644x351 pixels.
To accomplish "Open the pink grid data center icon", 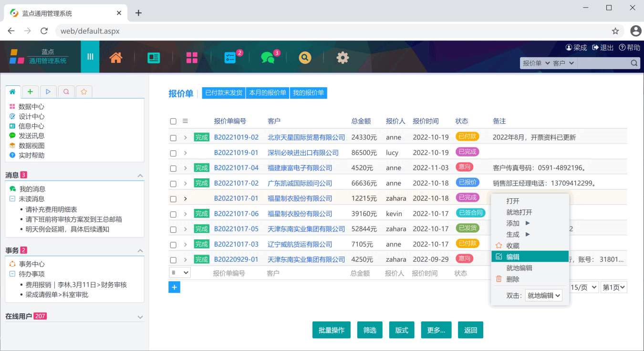I will [x=192, y=58].
